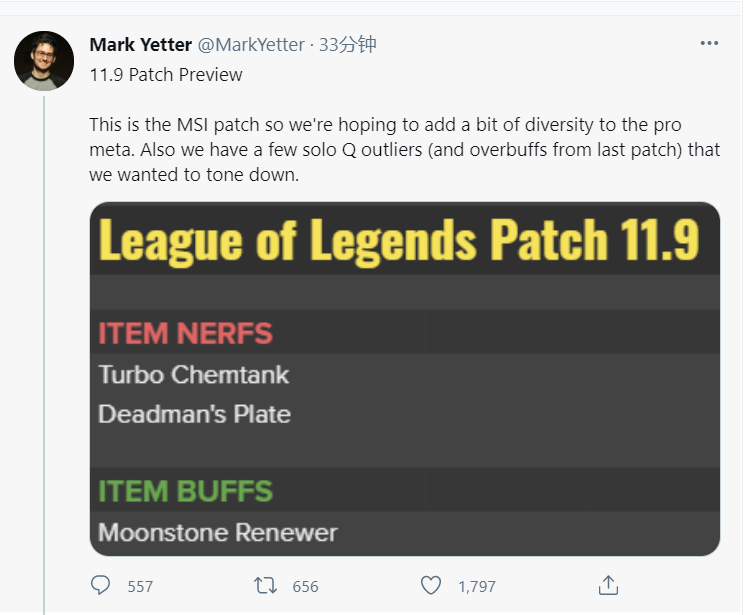Screen dimensions: 755x615
Task: Click the ITEM NERFS heading in image
Action: pos(185,333)
